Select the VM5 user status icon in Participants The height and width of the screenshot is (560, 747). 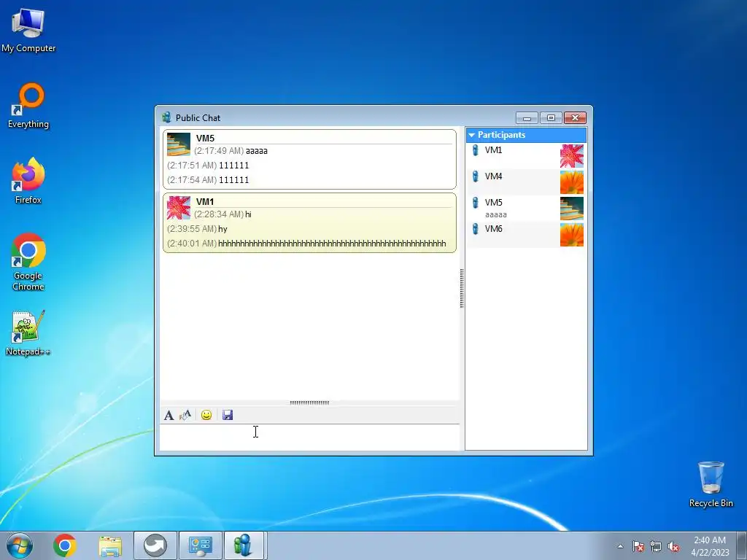475,203
